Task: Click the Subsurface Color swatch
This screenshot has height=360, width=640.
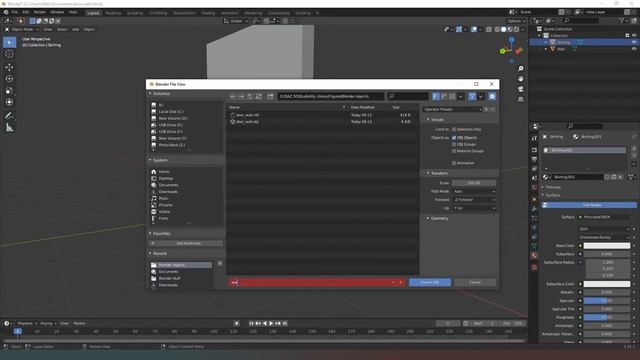Action: tap(607, 284)
